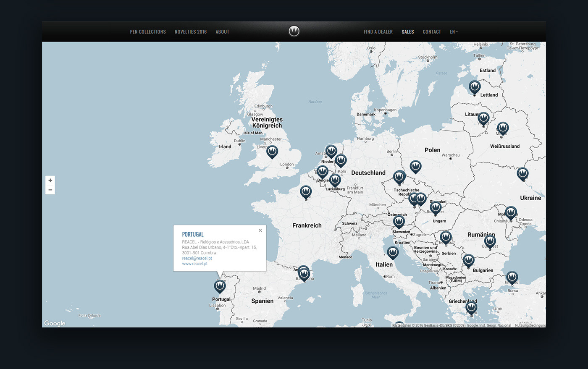
Task: Click the Google logo on the map
Action: (55, 323)
